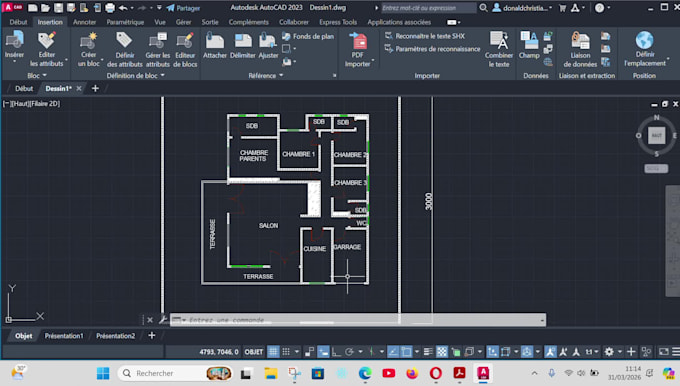Open quick access toolbar customize dropdown

[x=159, y=8]
